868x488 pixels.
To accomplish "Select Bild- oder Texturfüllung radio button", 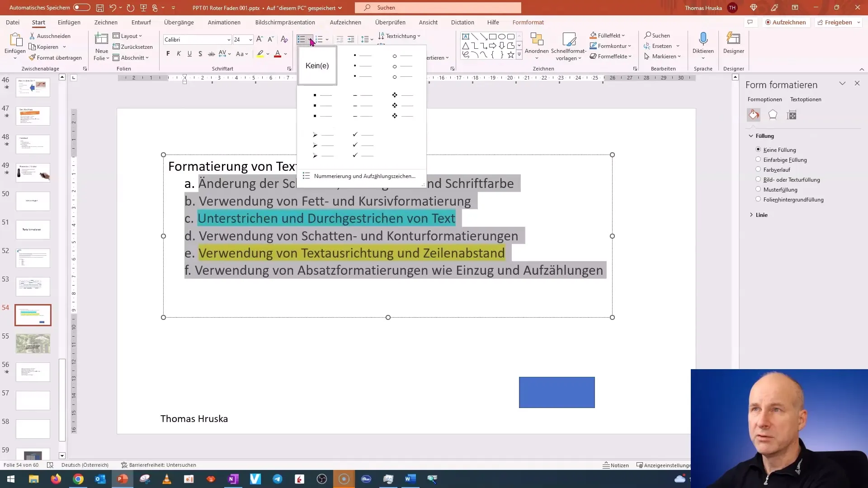I will [758, 179].
